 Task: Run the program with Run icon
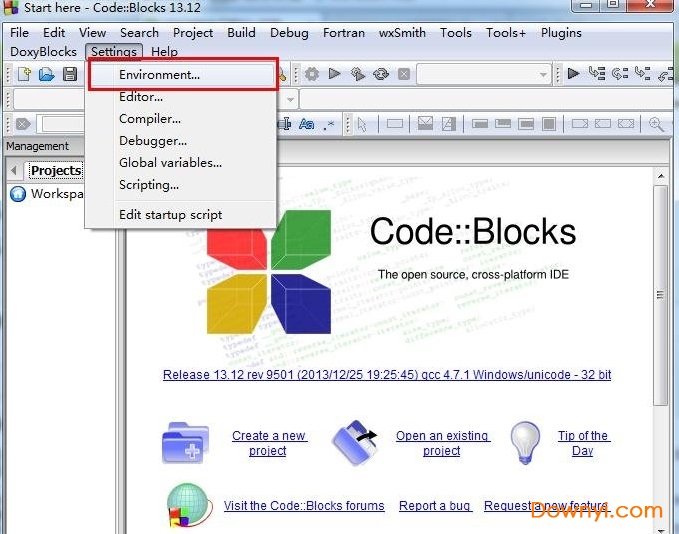[334, 74]
